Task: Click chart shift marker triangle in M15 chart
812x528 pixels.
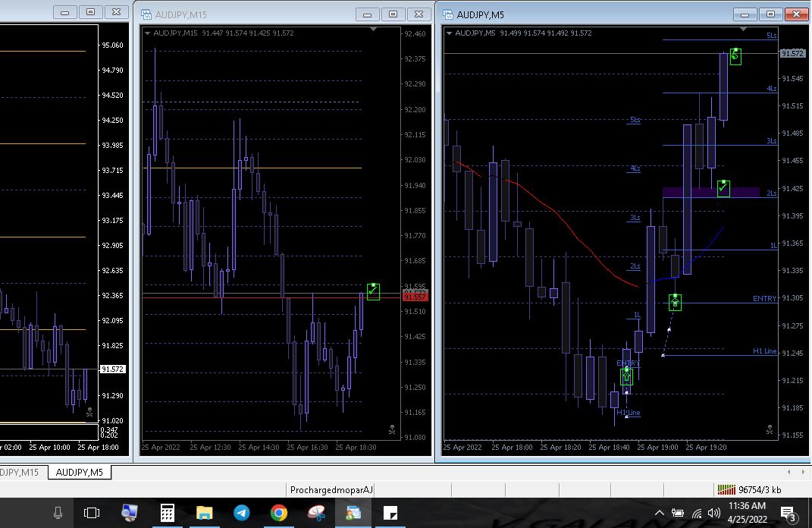Action: (373, 30)
